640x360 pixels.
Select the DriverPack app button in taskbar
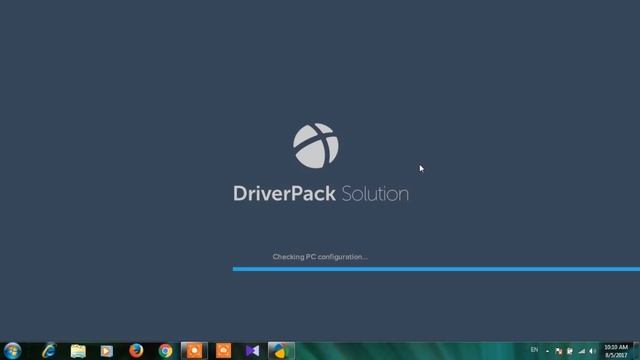(x=281, y=351)
